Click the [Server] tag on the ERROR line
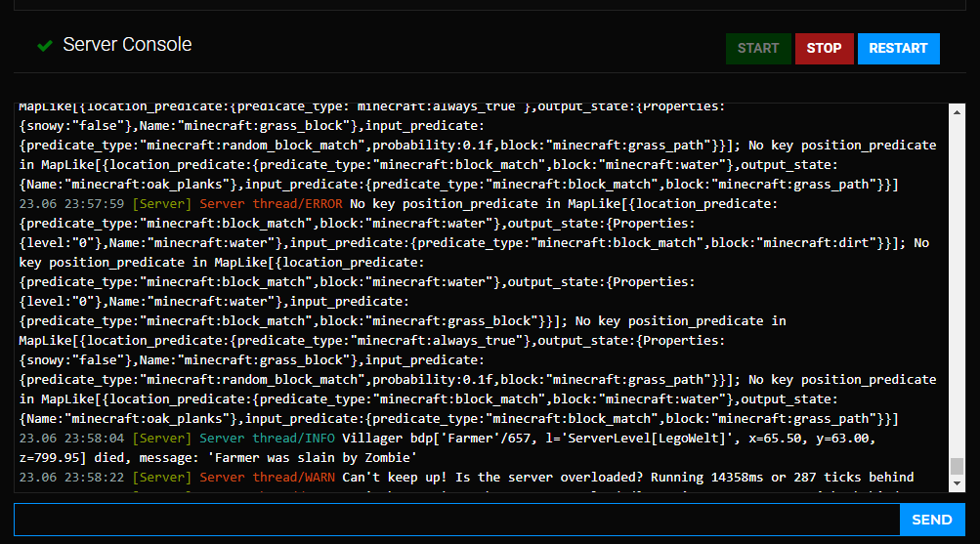This screenshot has height=544, width=980. pyautogui.click(x=162, y=204)
